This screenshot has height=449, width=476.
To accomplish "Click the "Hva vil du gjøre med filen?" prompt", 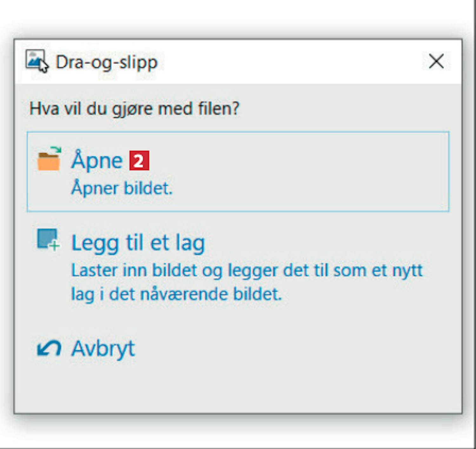I will pos(134,109).
